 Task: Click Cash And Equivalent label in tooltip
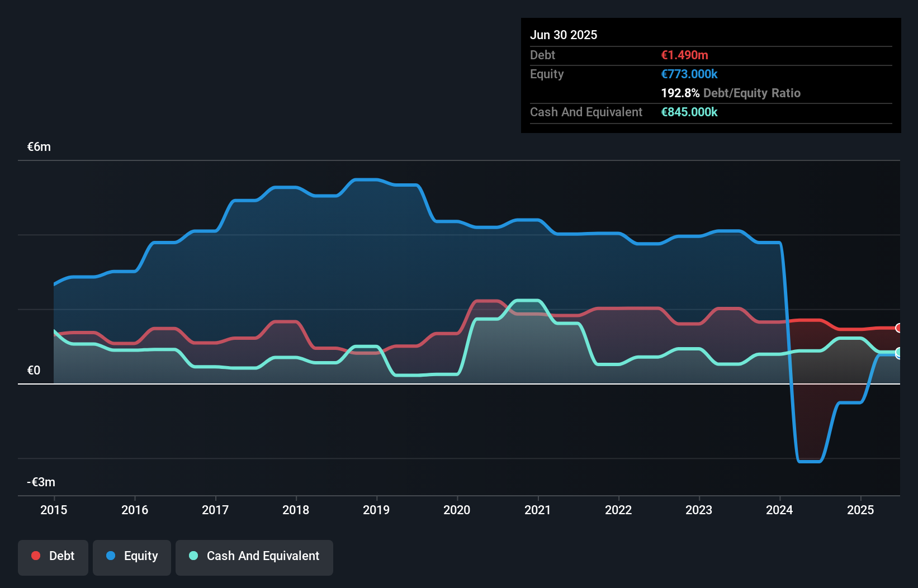pyautogui.click(x=586, y=112)
